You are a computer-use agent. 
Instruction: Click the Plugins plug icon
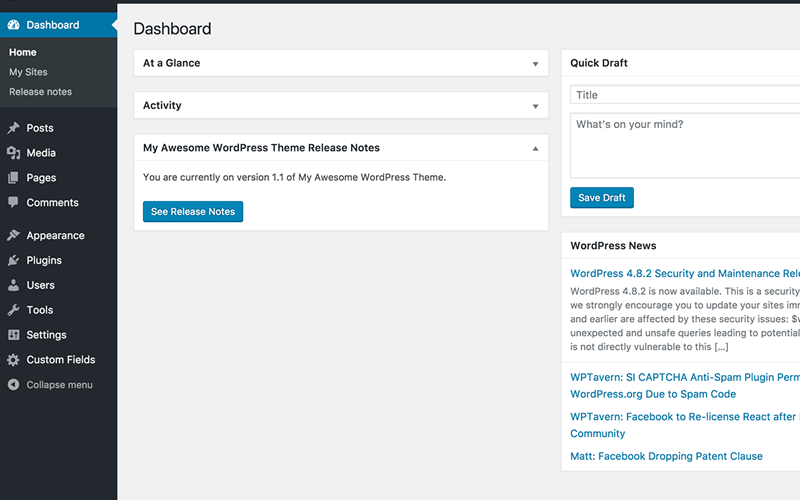tap(13, 260)
